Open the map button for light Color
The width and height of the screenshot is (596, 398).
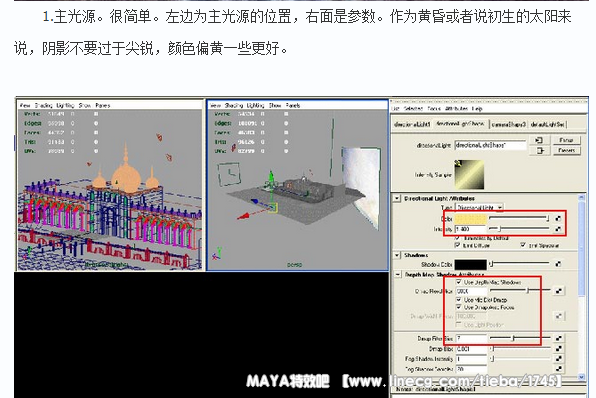click(x=558, y=218)
